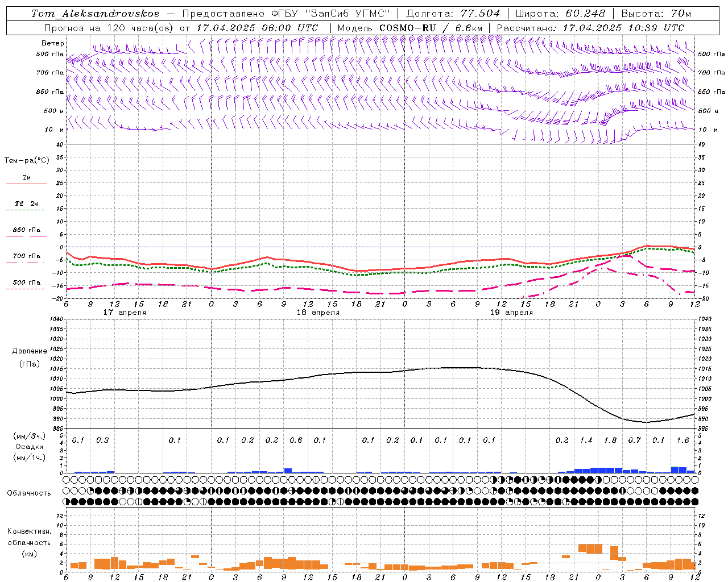Click the precipitation value 1.8
The width and height of the screenshot is (728, 582).
tap(610, 440)
